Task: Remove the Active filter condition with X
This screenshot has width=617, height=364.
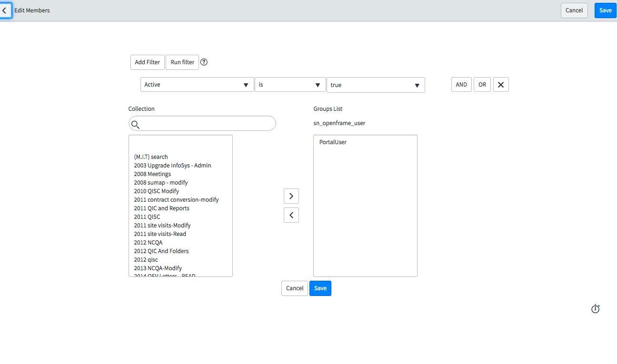Action: pos(501,85)
